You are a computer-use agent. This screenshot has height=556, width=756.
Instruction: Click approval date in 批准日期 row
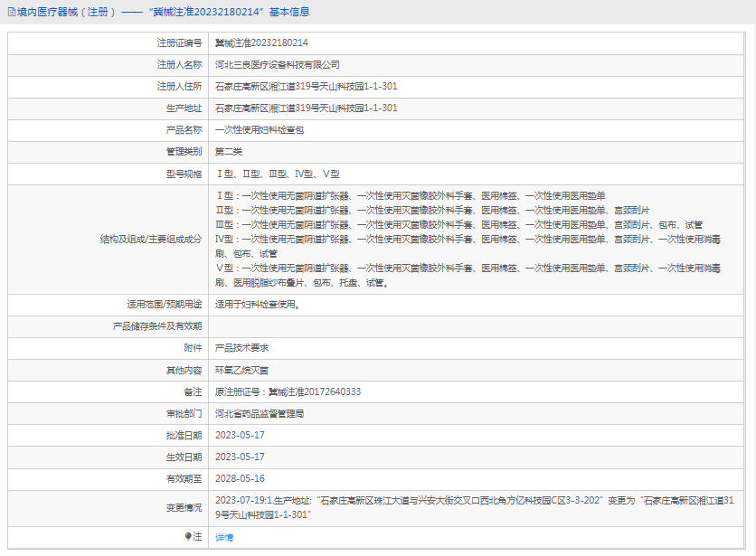(240, 436)
